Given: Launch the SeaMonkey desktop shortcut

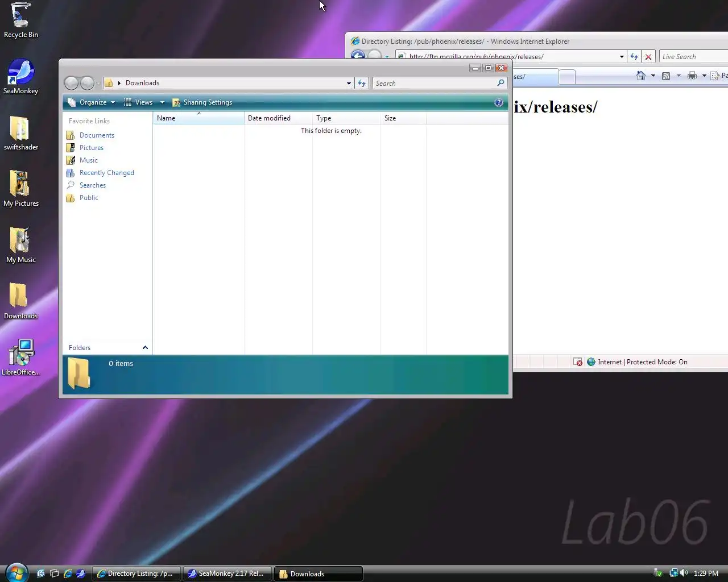Looking at the screenshot, I should tap(21, 77).
